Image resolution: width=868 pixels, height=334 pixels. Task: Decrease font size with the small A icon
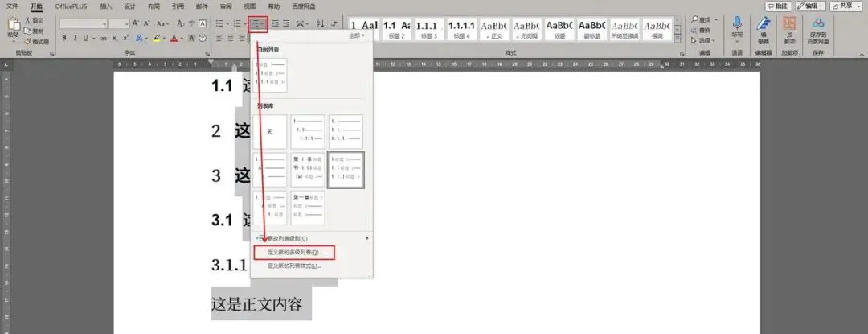147,23
